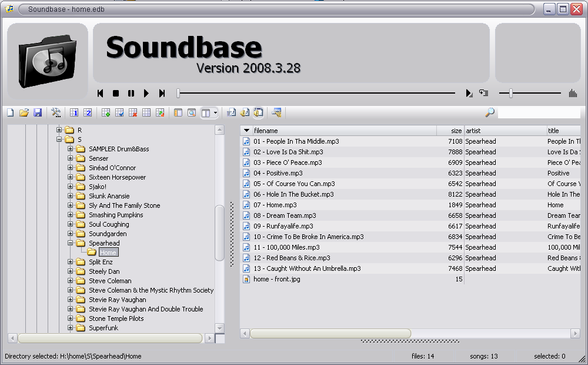The width and height of the screenshot is (588, 365).
Task: Click the grid icon labeled 2
Action: (x=88, y=112)
